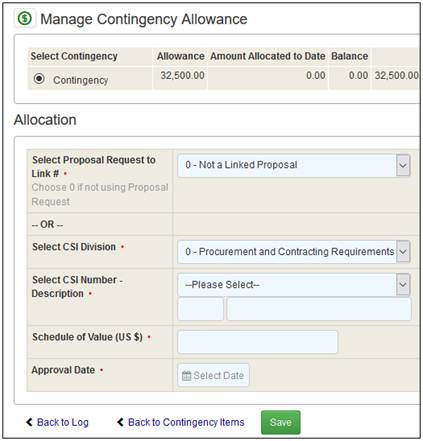The width and height of the screenshot is (423, 441).
Task: Open the Proposal Request dropdown arrow
Action: click(x=403, y=165)
